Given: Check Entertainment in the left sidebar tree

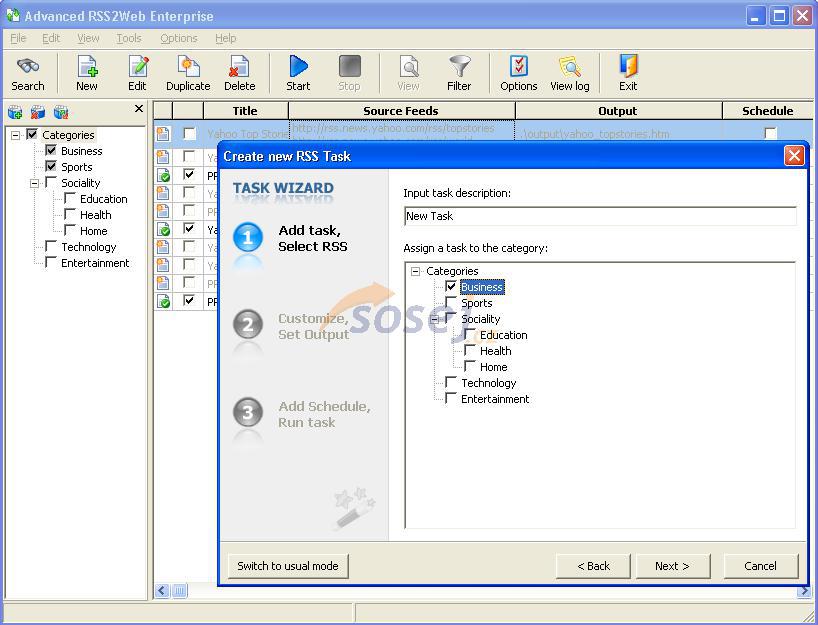Looking at the screenshot, I should click(51, 263).
